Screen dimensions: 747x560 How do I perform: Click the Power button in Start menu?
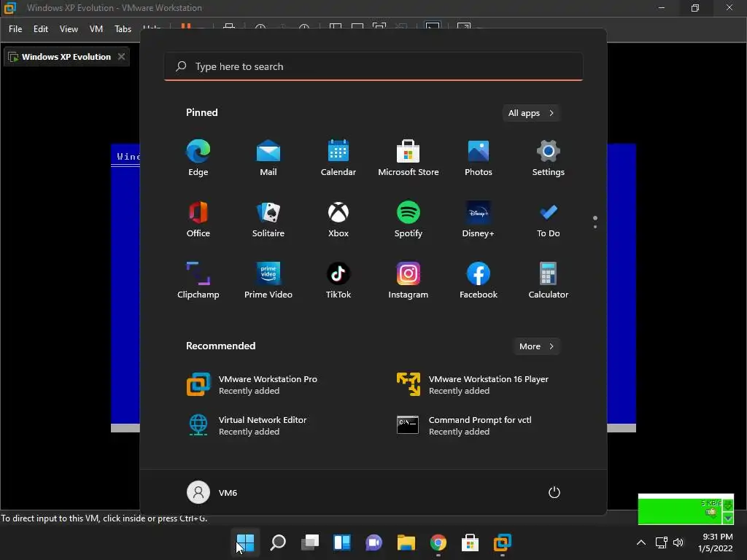(554, 492)
